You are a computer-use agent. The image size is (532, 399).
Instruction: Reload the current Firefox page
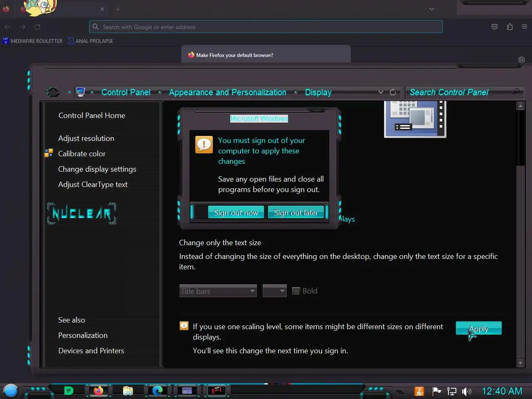(37, 27)
